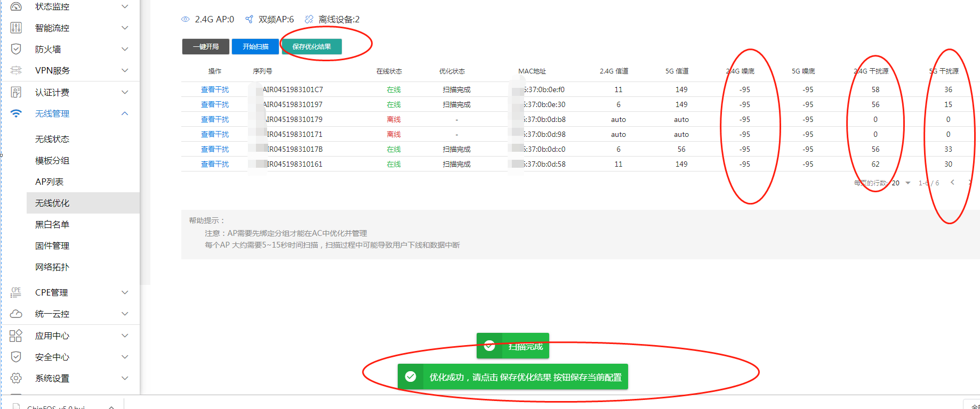The width and height of the screenshot is (980, 409).
Task: Expand the 状态监控 chevron
Action: tap(125, 6)
